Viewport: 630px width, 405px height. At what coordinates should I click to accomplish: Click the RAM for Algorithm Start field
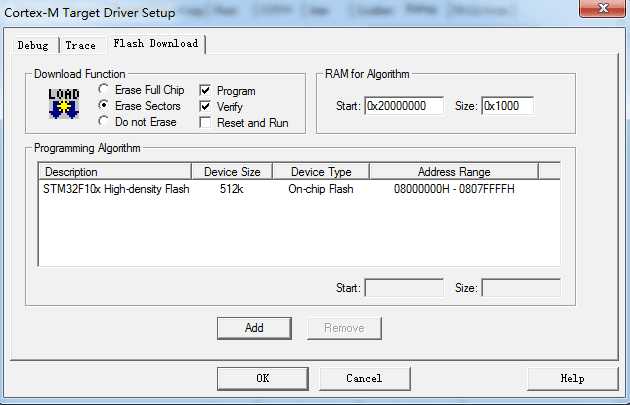404,106
